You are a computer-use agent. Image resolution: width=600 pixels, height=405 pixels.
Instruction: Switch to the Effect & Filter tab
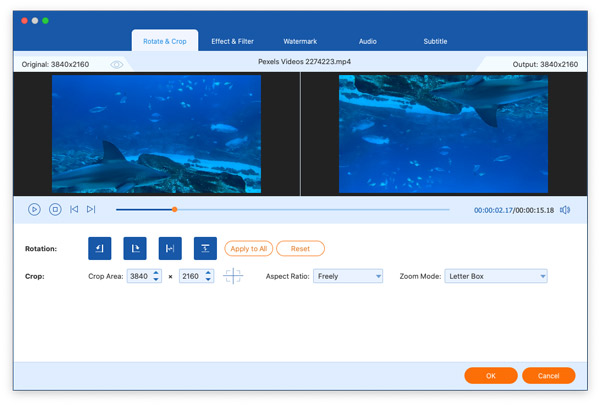(232, 41)
